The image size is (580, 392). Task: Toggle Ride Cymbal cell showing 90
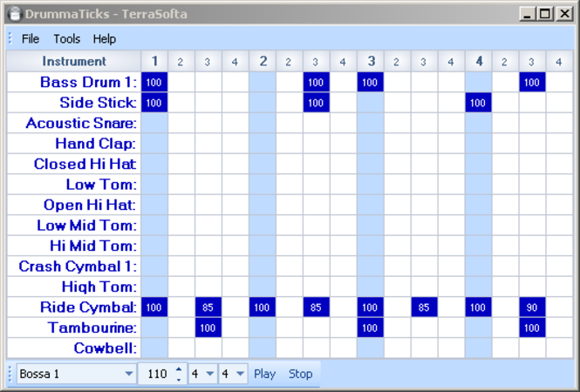pyautogui.click(x=532, y=308)
